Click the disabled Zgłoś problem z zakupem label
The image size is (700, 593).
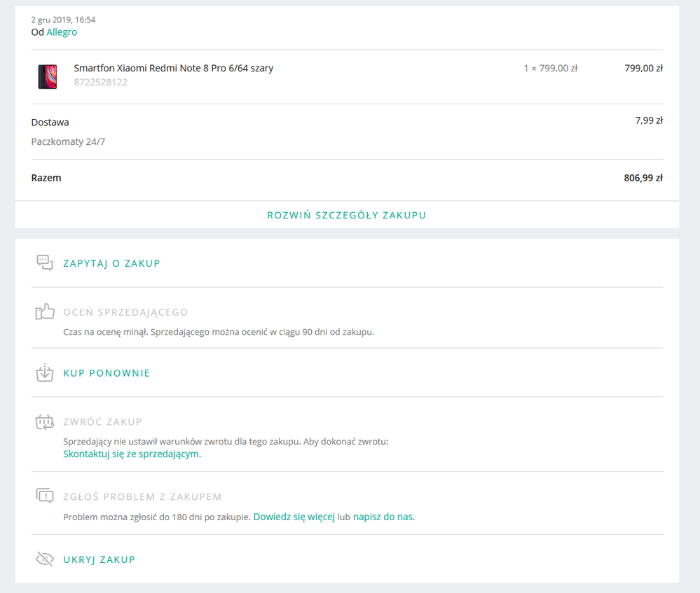tap(142, 496)
